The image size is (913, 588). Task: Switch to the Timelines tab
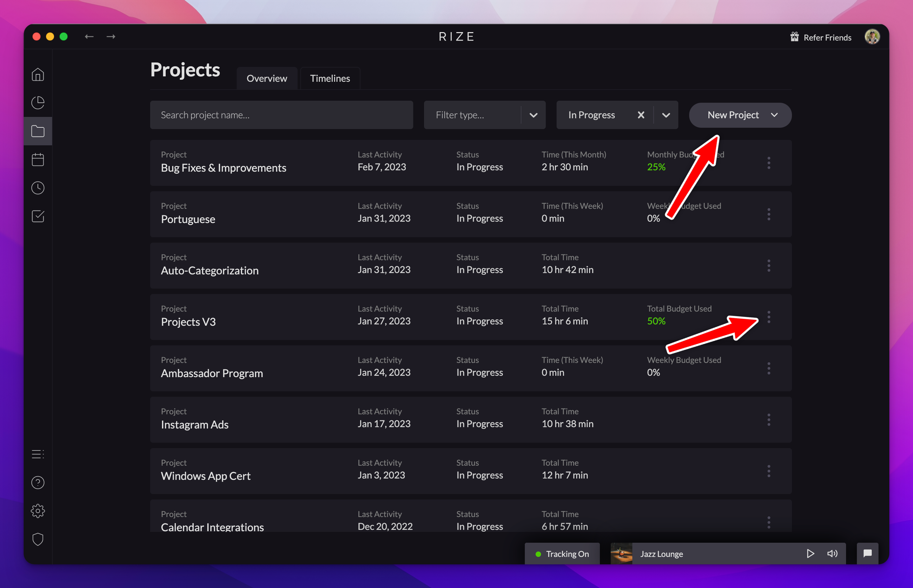(330, 78)
